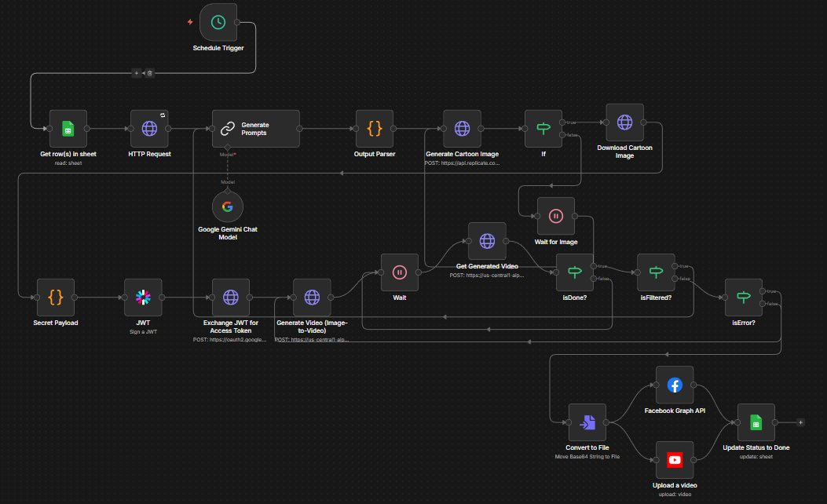Open the Get row(s) in sheet node

click(x=68, y=128)
